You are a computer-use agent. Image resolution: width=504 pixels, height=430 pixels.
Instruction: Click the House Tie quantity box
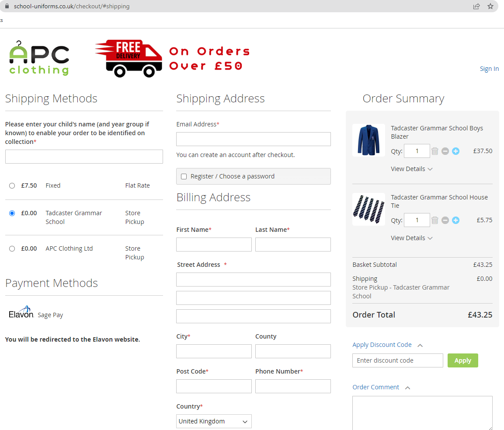tap(417, 220)
